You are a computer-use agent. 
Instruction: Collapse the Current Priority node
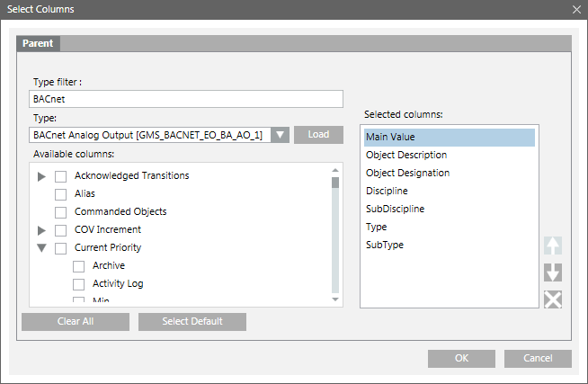click(x=41, y=248)
